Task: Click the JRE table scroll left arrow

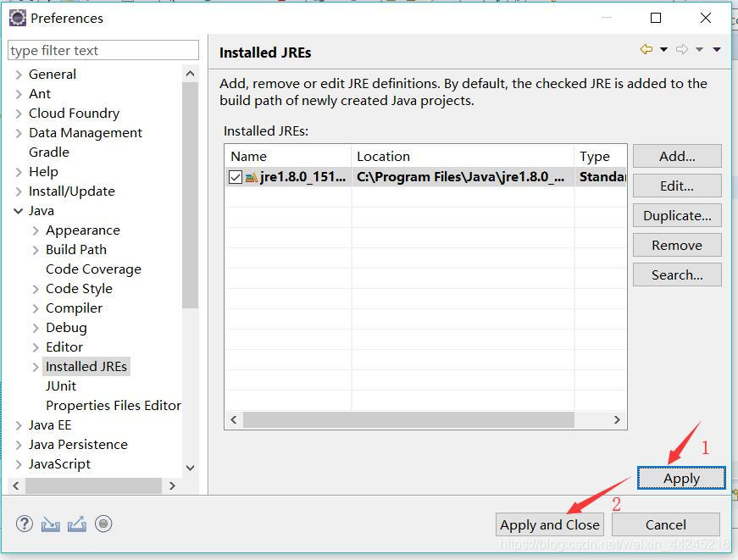Action: click(234, 419)
